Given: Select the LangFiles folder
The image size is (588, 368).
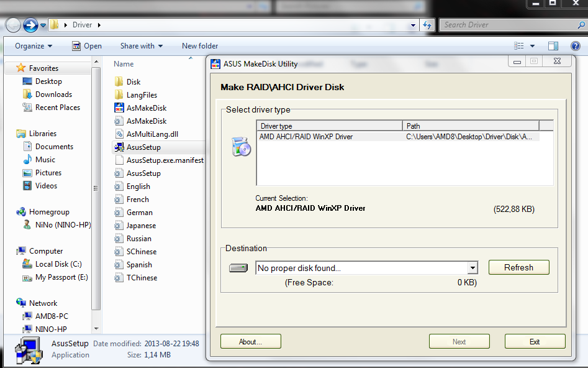Looking at the screenshot, I should pyautogui.click(x=135, y=95).
